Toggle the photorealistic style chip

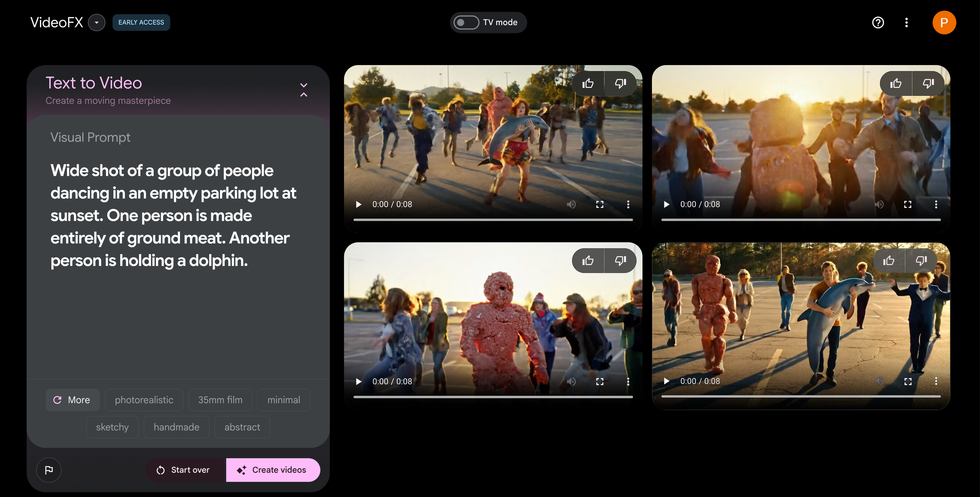(144, 400)
